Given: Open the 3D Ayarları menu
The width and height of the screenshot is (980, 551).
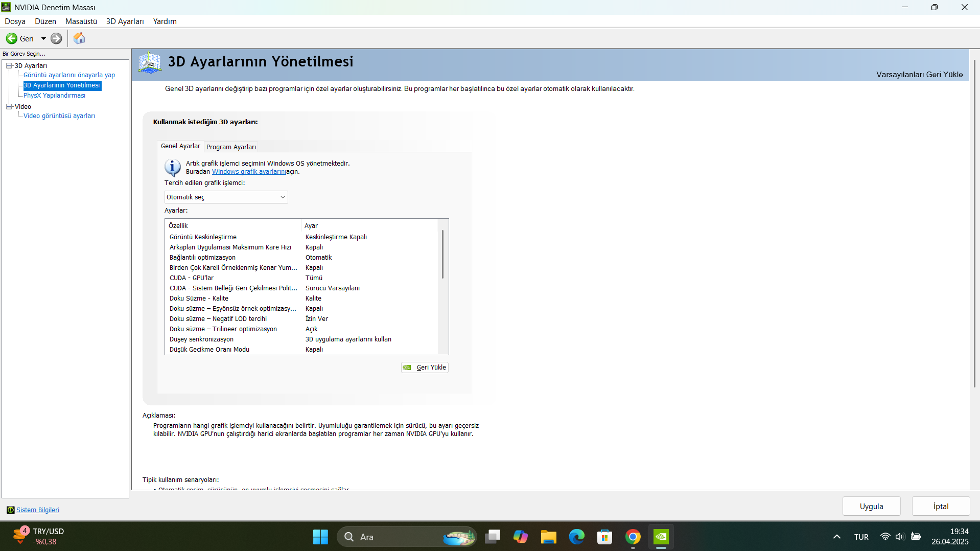Looking at the screenshot, I should click(125, 21).
